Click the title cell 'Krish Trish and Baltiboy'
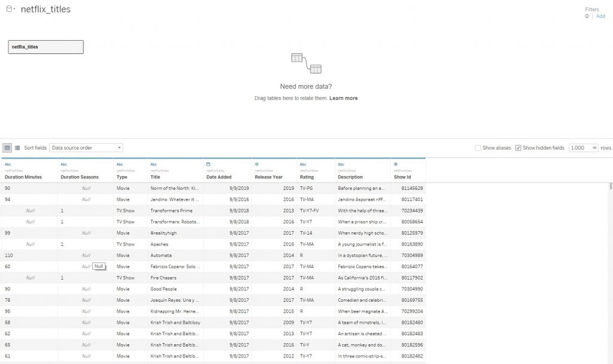 [x=175, y=323]
